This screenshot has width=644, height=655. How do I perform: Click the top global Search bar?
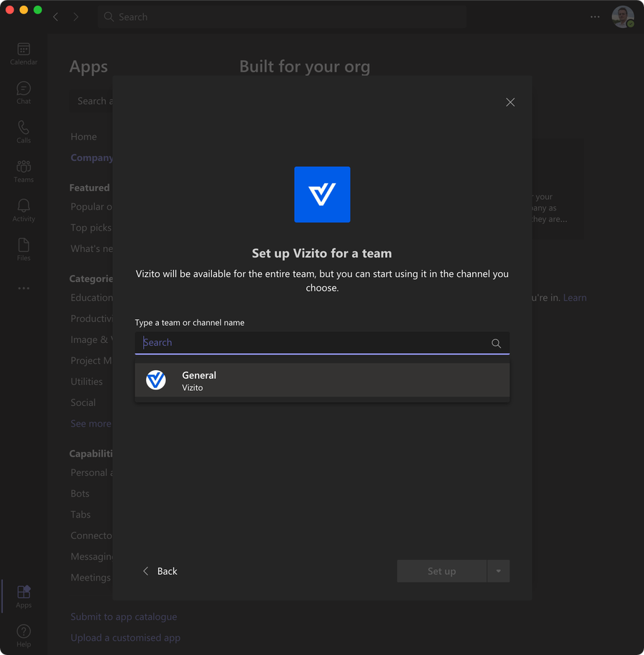[x=283, y=16]
